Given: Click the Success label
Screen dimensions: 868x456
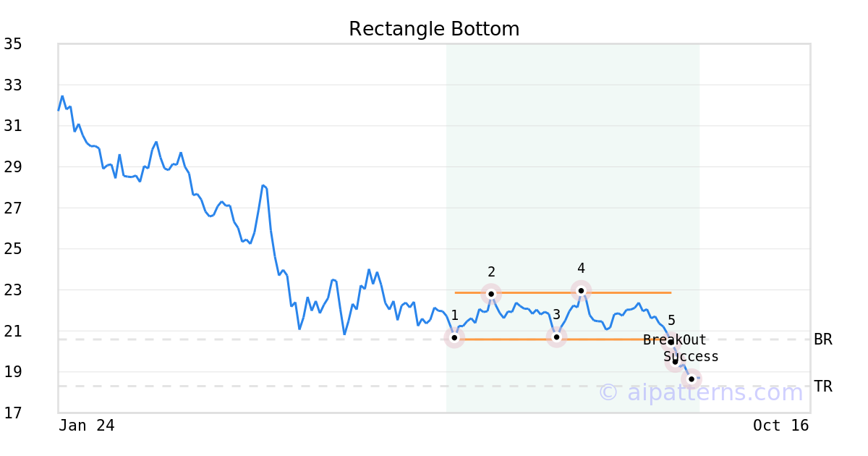Looking at the screenshot, I should pos(692,357).
